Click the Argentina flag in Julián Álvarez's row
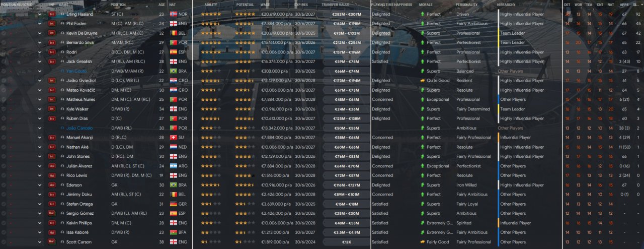The height and width of the screenshot is (249, 644). point(174,166)
